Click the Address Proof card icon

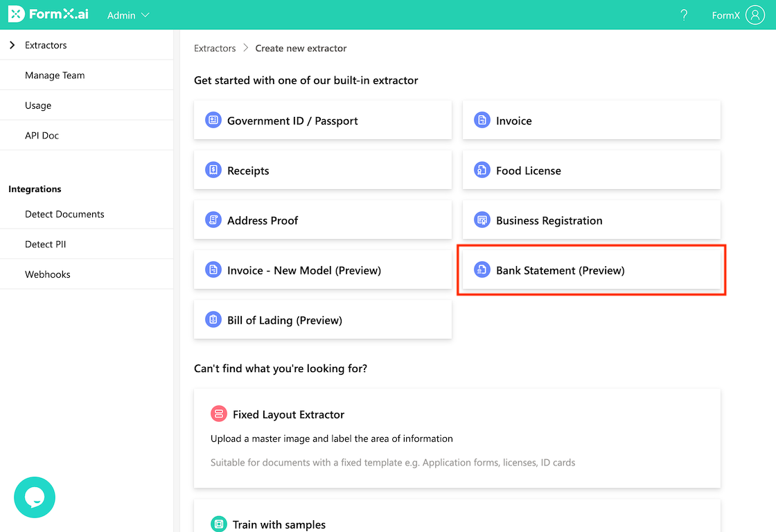click(213, 220)
